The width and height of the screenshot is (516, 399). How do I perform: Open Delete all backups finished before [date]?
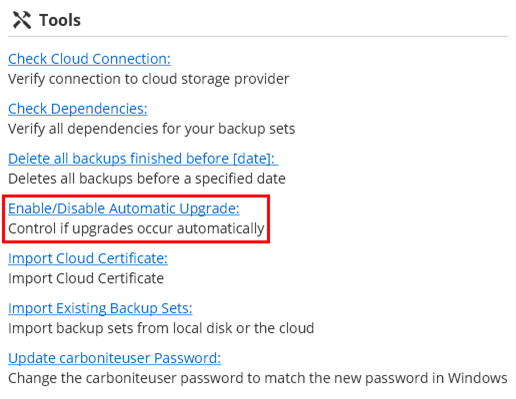click(x=143, y=159)
